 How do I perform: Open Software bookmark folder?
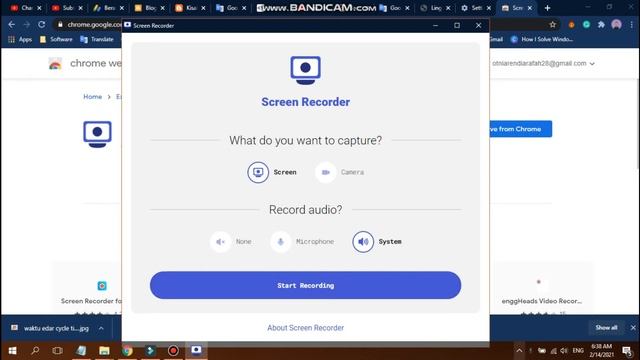tap(56, 39)
